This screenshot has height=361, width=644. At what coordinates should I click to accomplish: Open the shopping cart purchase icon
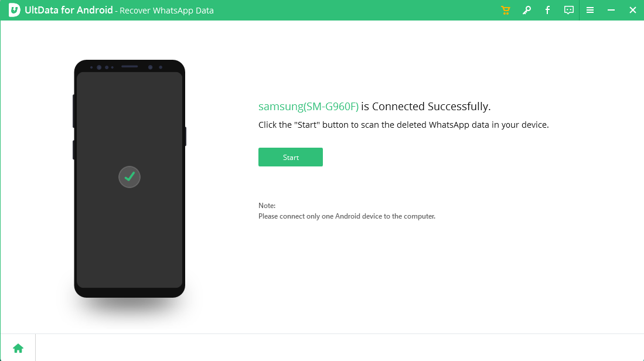coord(506,11)
